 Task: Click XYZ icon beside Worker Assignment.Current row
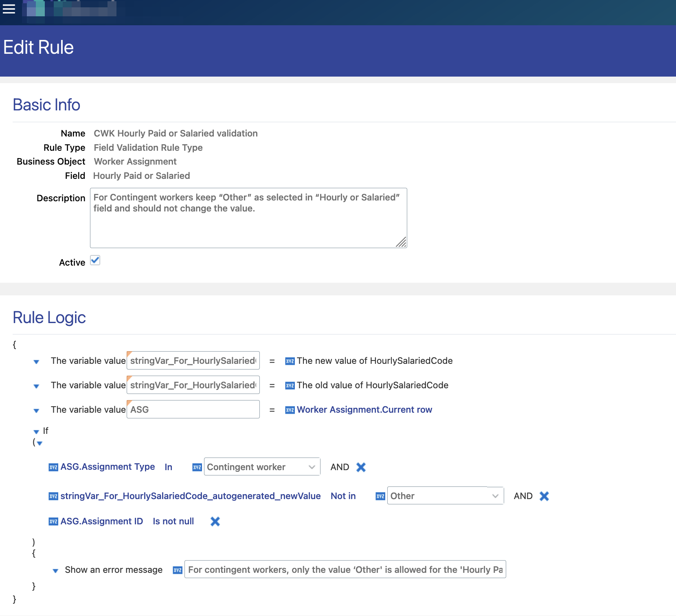coord(290,410)
